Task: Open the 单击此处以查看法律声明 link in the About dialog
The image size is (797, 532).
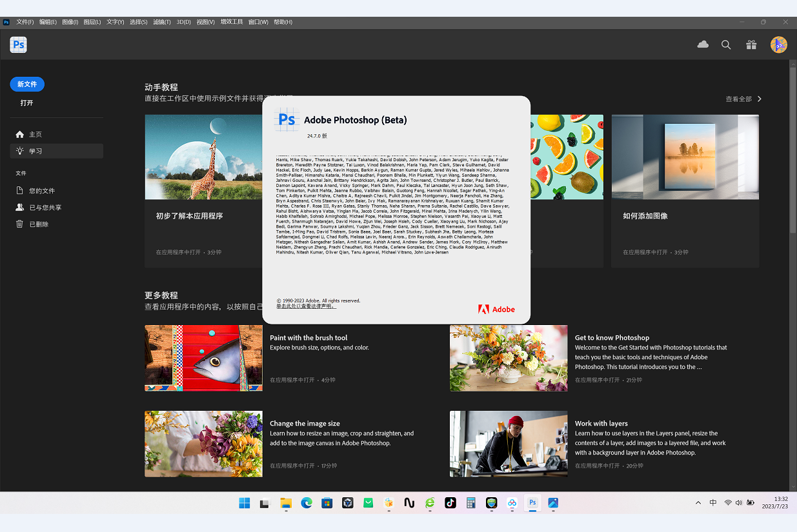Action: 306,306
